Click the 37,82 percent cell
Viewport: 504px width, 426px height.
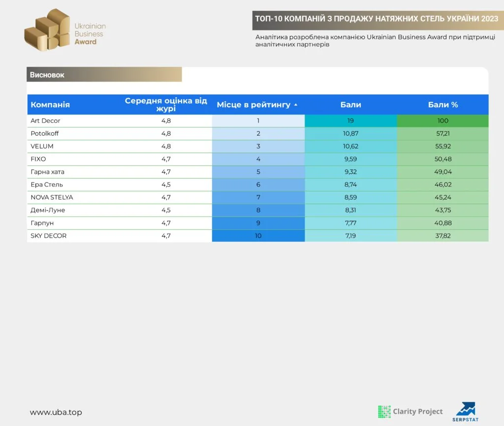pyautogui.click(x=443, y=236)
